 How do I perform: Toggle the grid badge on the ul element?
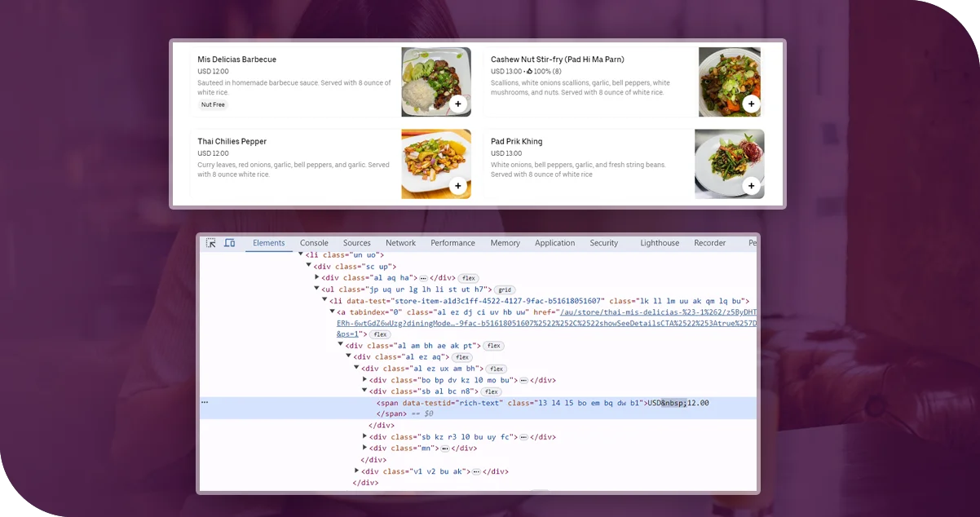coord(505,290)
